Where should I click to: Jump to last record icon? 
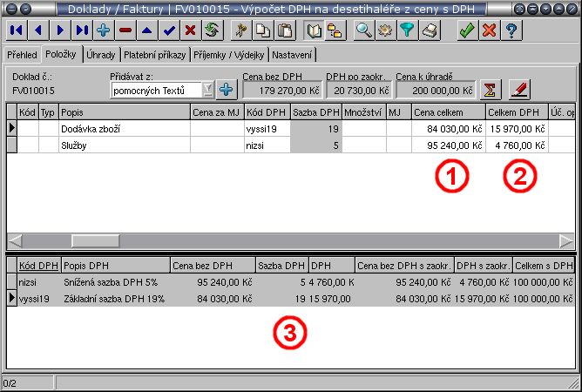tap(82, 31)
